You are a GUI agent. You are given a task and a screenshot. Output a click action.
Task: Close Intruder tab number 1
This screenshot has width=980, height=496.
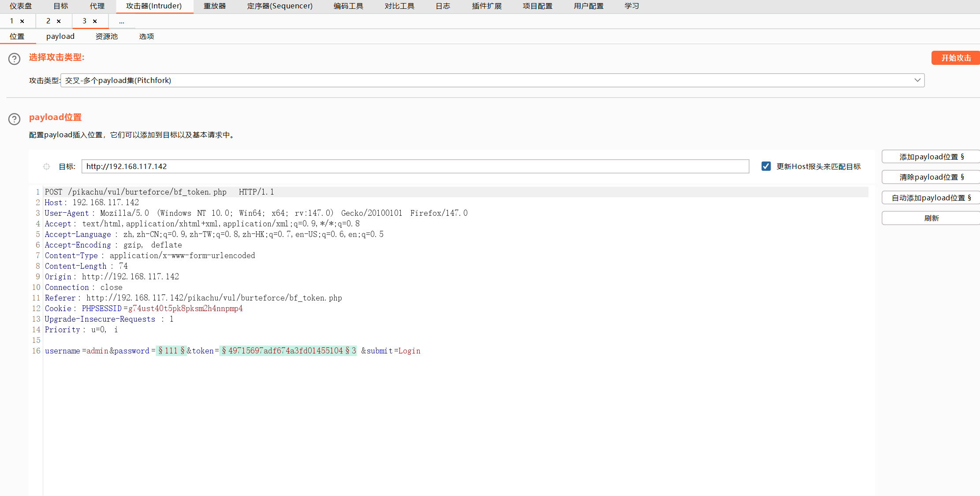(22, 21)
